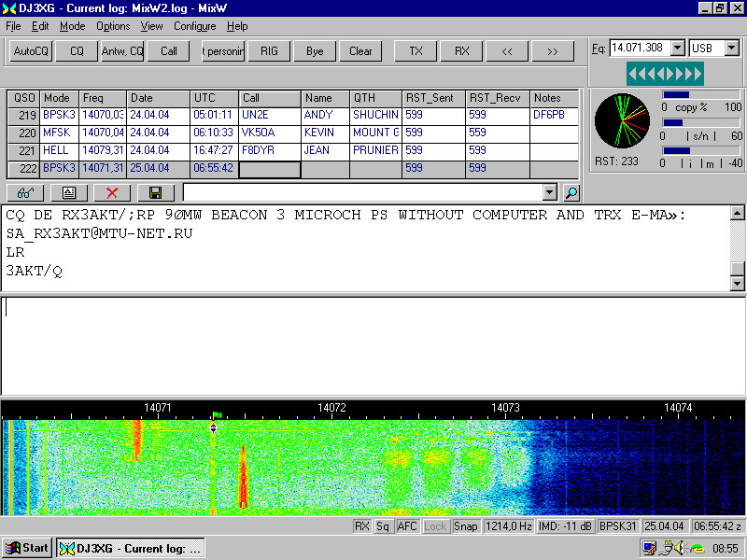Click the binoculars search icon in log toolbar
This screenshot has width=747, height=560.
coord(25,192)
